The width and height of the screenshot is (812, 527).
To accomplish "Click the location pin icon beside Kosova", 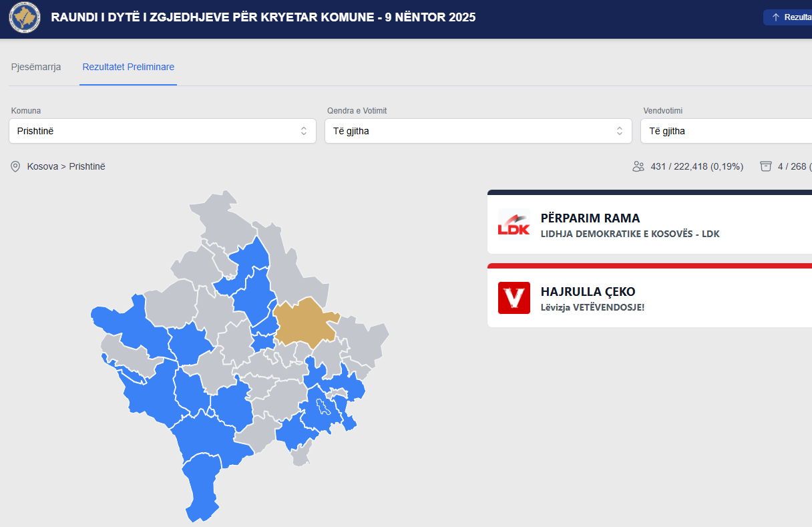I will click(x=15, y=166).
